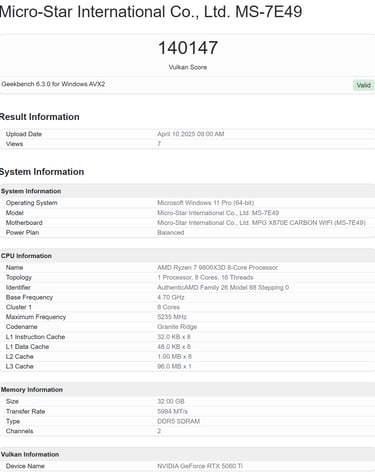Screen dimensions: 375x475
Task: Select AMD Ryzen 7 9800X3D processor name
Action: point(218,268)
